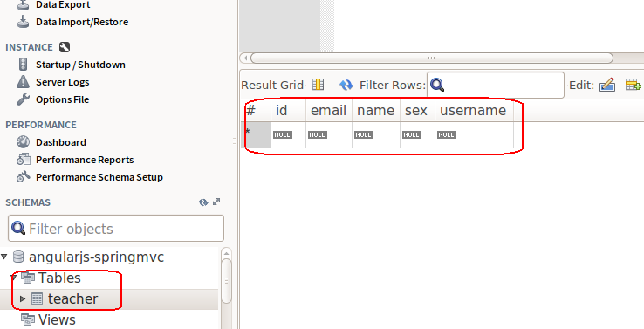Sort by the username column header
Viewport: 644px width, 329px height.
pos(474,111)
